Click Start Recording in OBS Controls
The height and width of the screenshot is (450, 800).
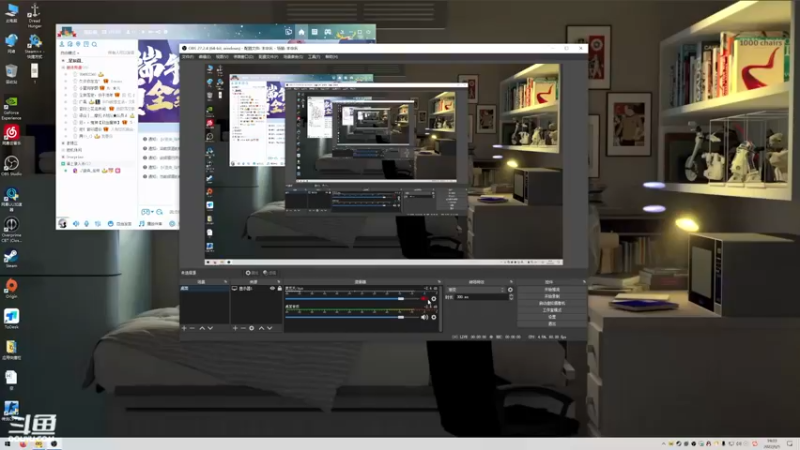click(552, 296)
